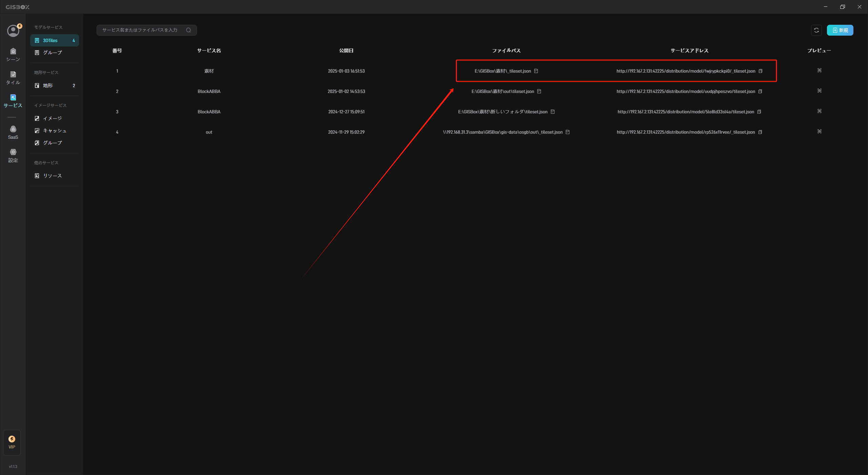The height and width of the screenshot is (475, 868).
Task: Click date 2024-11-29 15:02:29
Action: pyautogui.click(x=346, y=132)
